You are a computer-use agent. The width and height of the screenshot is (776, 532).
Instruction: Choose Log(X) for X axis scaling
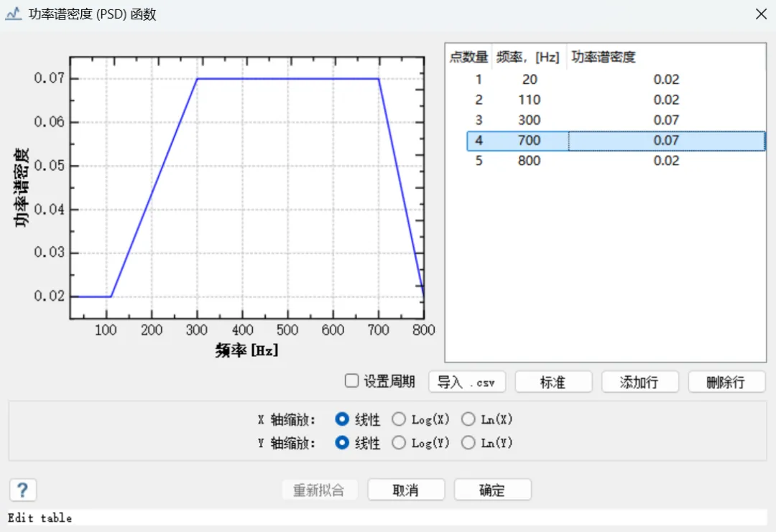pyautogui.click(x=399, y=419)
